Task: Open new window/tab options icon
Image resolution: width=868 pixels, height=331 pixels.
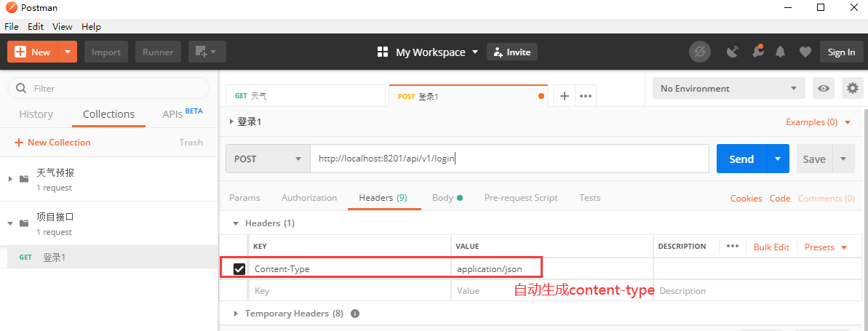Action: pos(207,52)
